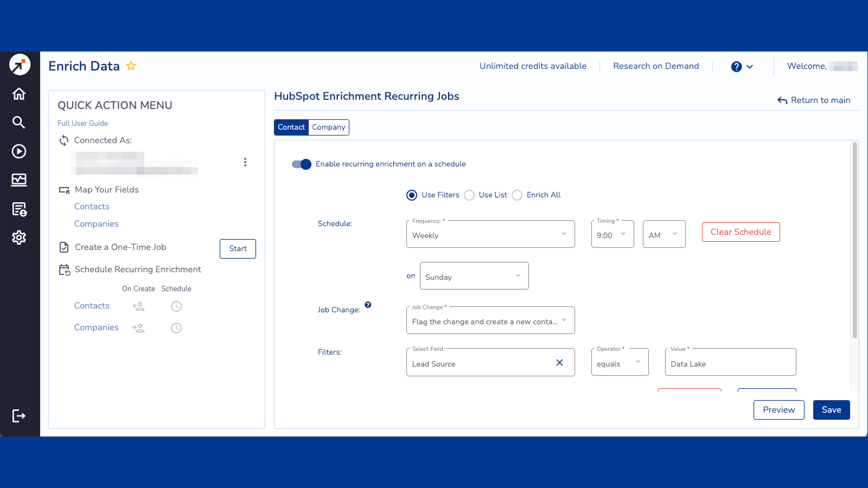
Task: Click the Value field containing Data Lake
Action: pyautogui.click(x=730, y=363)
